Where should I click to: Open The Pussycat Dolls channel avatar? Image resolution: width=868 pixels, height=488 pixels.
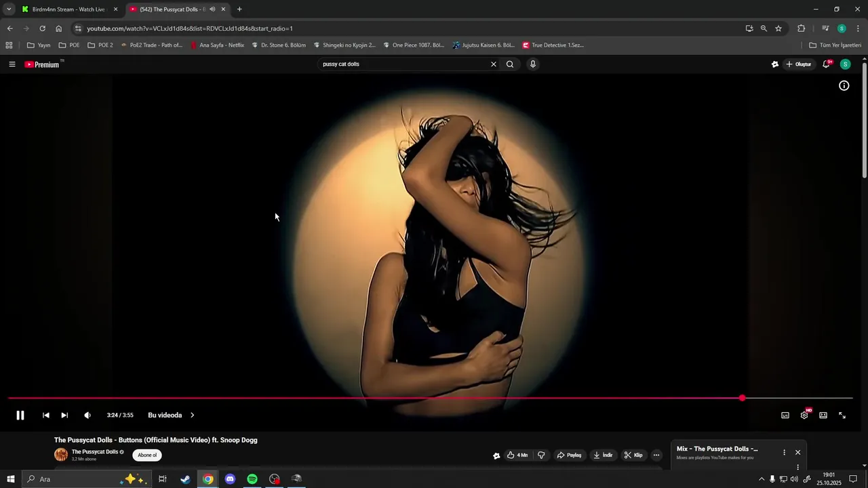[x=61, y=455]
